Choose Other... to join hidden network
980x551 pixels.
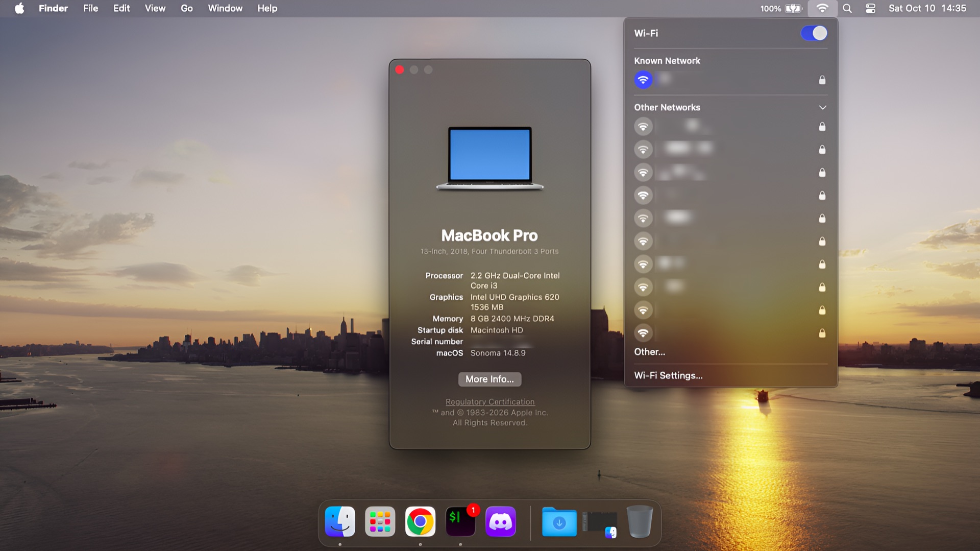pyautogui.click(x=649, y=352)
